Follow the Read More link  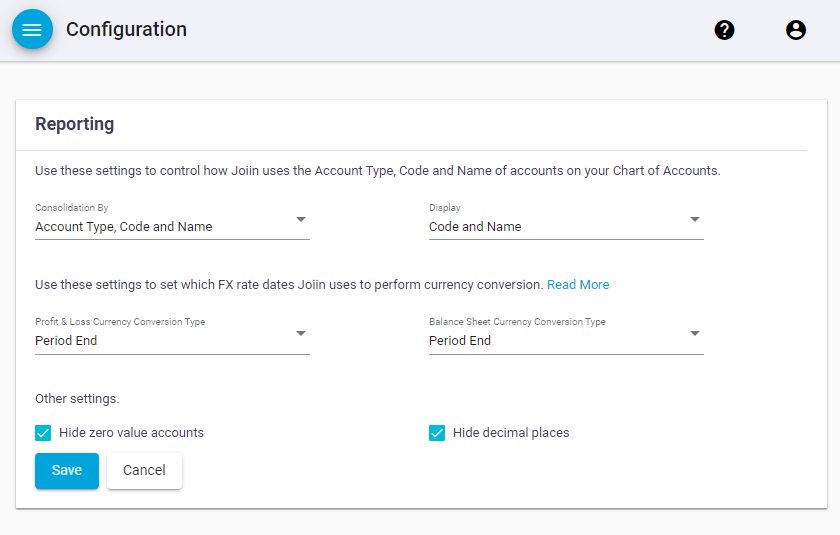click(578, 285)
